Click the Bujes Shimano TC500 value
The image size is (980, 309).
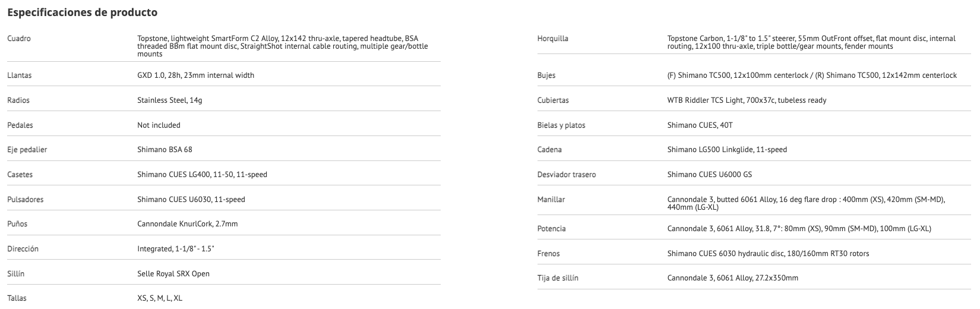click(811, 75)
